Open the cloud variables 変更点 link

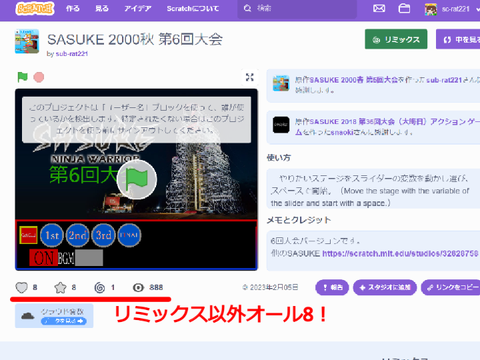tap(64, 321)
